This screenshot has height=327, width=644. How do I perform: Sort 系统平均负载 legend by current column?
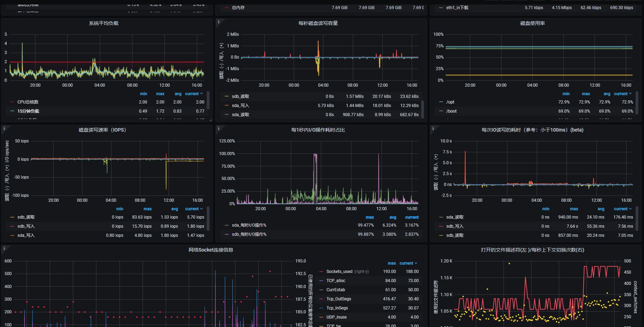point(194,94)
